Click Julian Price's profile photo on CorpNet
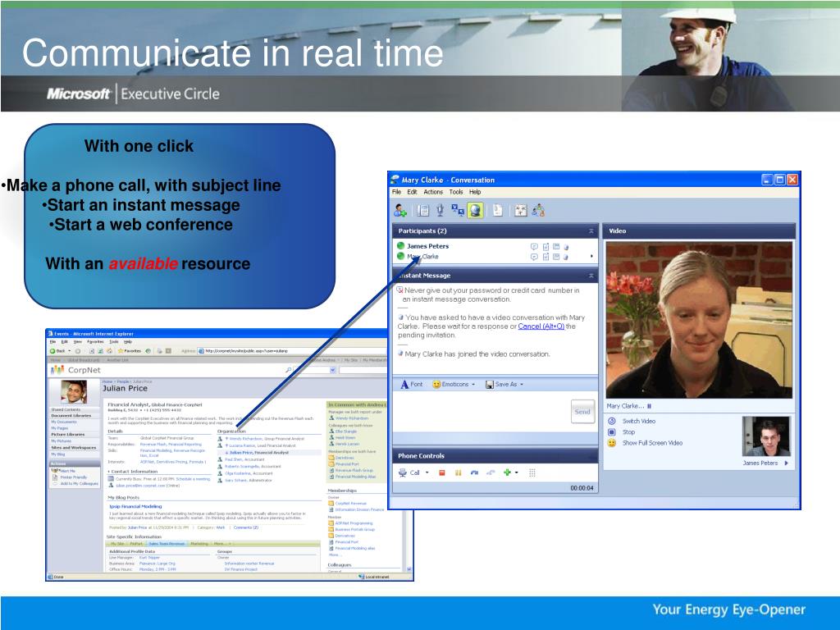The height and width of the screenshot is (630, 840). point(74,392)
